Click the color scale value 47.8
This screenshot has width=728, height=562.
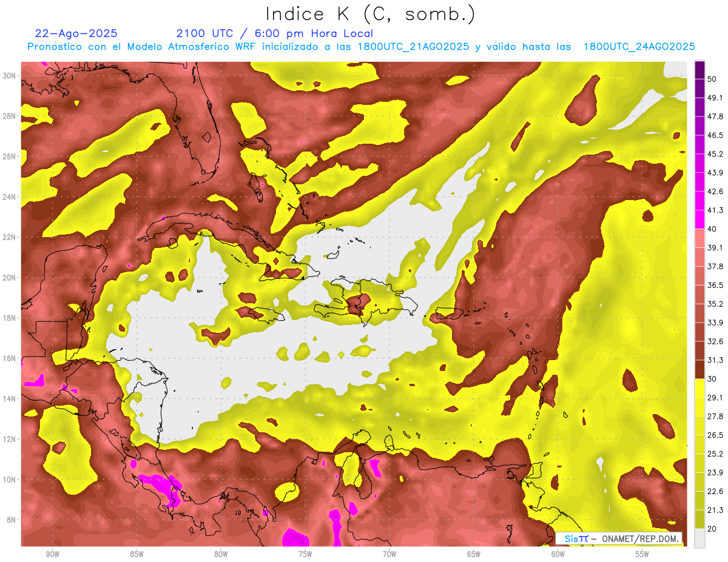(x=715, y=116)
